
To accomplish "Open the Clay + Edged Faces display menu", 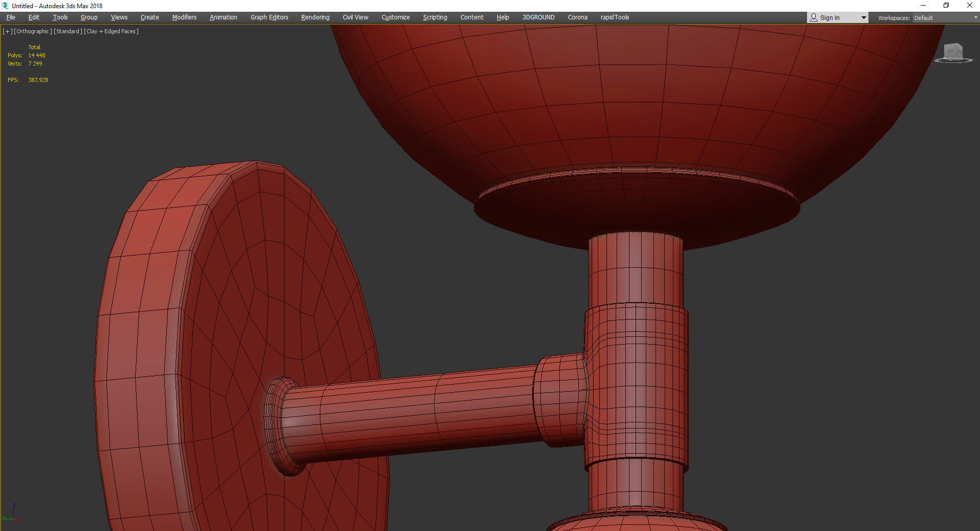I will point(112,31).
